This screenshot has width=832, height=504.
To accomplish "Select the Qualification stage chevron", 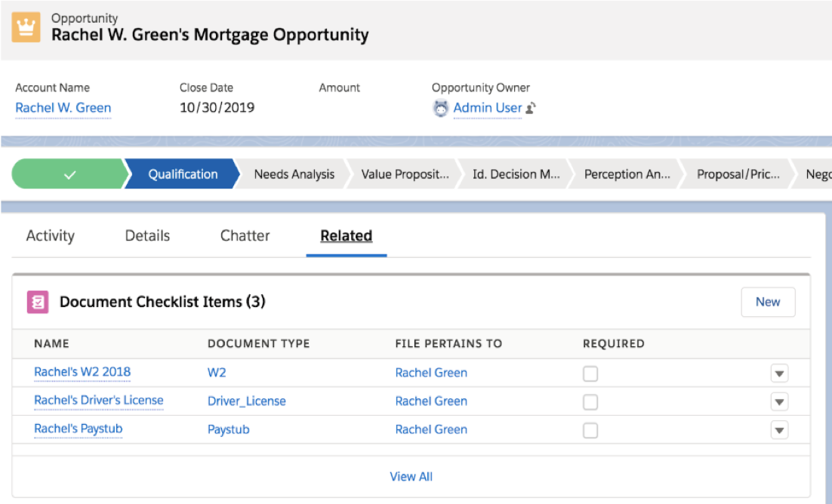I will [x=181, y=174].
